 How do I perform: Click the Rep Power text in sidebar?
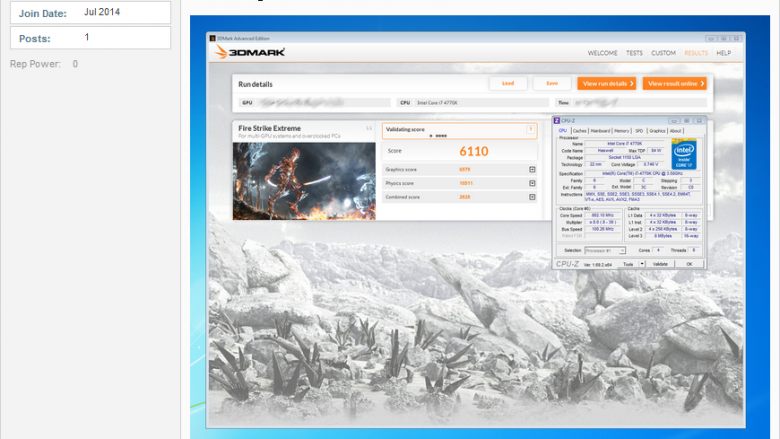pos(44,64)
